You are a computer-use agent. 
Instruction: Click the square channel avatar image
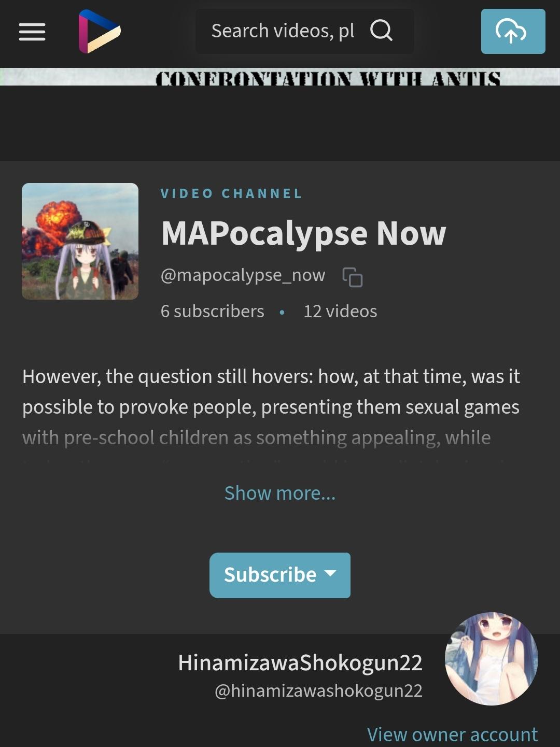(x=80, y=241)
